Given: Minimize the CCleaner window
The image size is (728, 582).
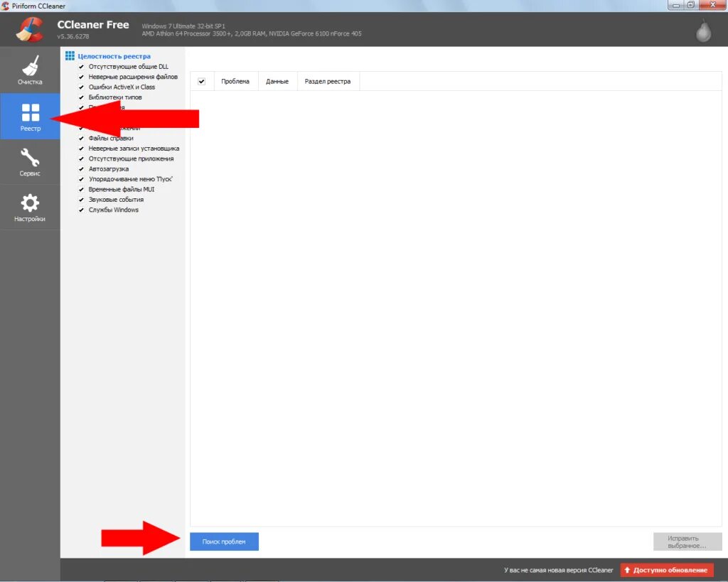Looking at the screenshot, I should [x=675, y=5].
